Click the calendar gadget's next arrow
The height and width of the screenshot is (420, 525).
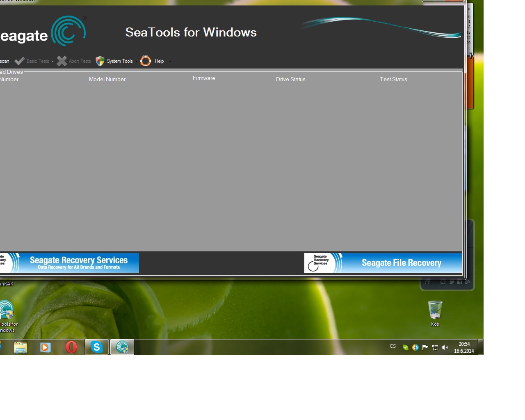pyautogui.click(x=469, y=9)
